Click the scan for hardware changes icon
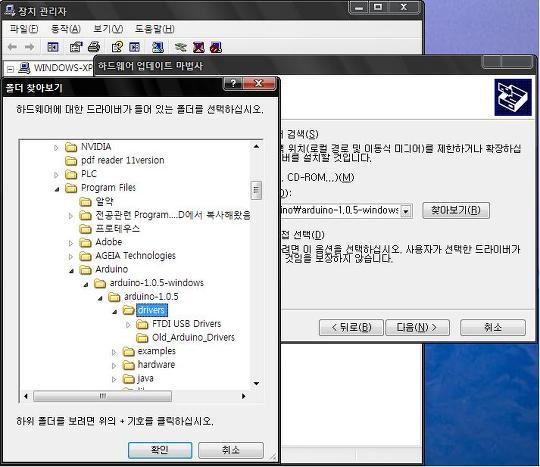The height and width of the screenshot is (467, 540). 158,47
